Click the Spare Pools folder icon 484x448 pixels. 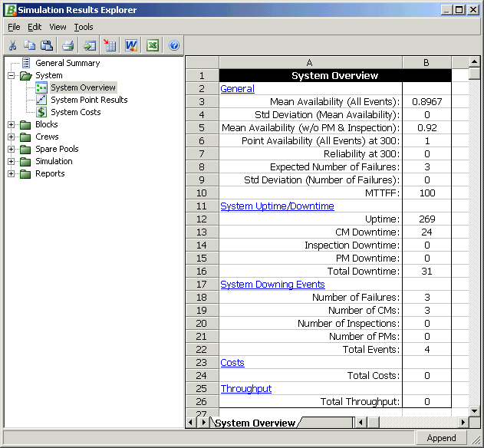[25, 149]
